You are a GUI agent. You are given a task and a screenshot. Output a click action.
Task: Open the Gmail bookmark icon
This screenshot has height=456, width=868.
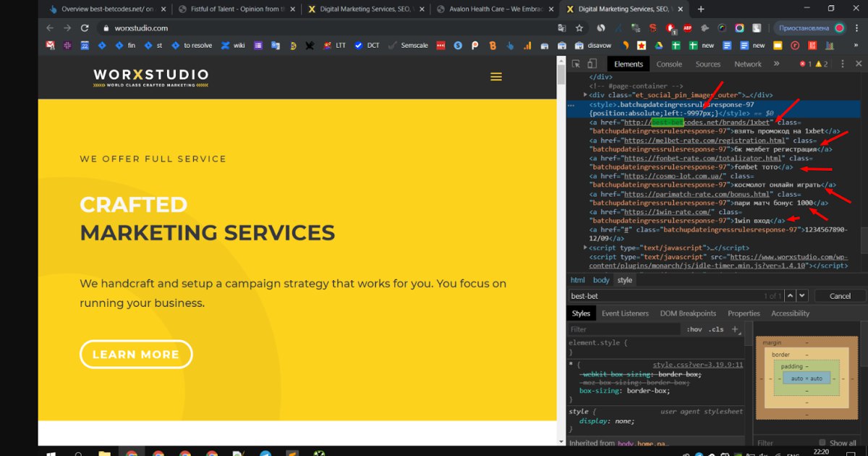[x=51, y=45]
